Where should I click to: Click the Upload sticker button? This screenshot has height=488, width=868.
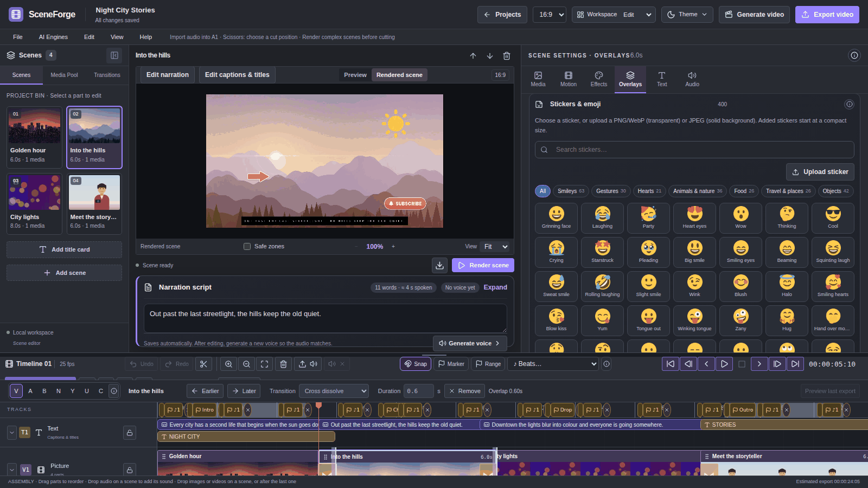(x=820, y=172)
